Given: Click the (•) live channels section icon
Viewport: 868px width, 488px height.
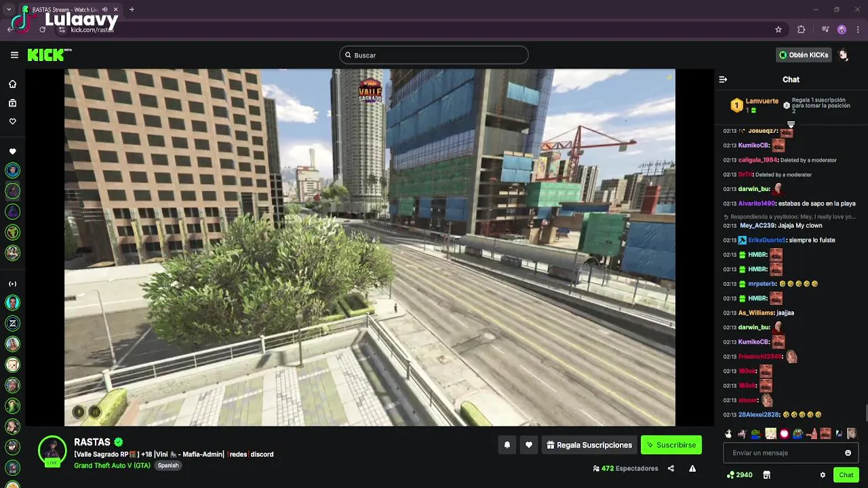Looking at the screenshot, I should [12, 283].
